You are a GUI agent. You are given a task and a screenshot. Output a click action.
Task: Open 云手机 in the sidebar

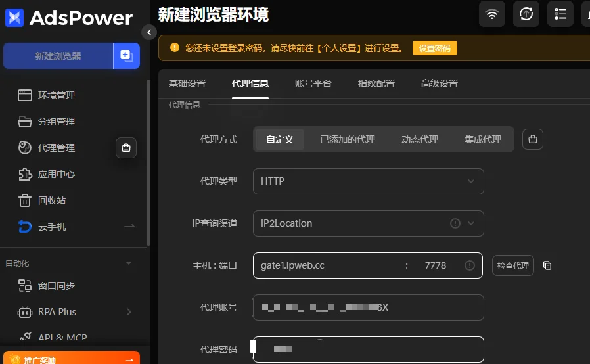pos(51,227)
